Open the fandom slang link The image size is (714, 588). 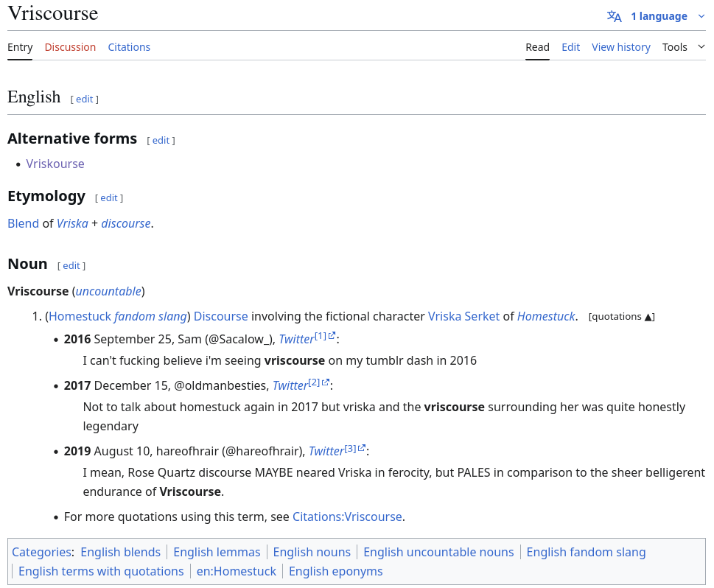(x=150, y=316)
